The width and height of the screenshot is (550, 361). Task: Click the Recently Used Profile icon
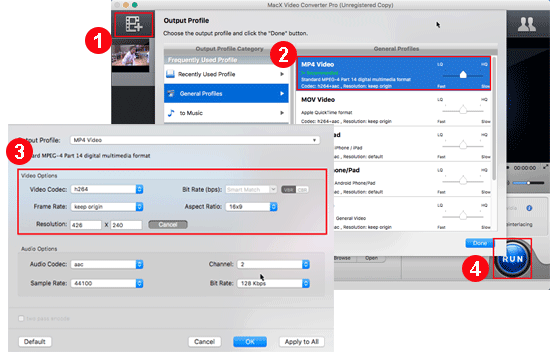tap(170, 74)
